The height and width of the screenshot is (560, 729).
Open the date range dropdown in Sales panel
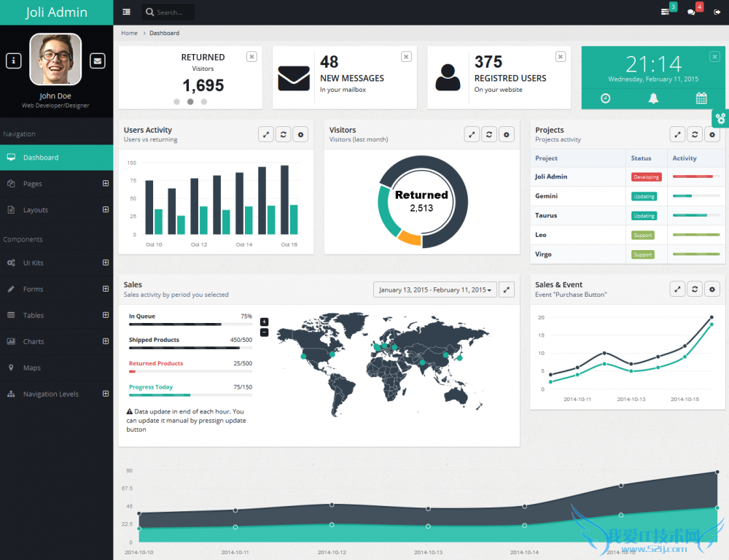point(434,289)
